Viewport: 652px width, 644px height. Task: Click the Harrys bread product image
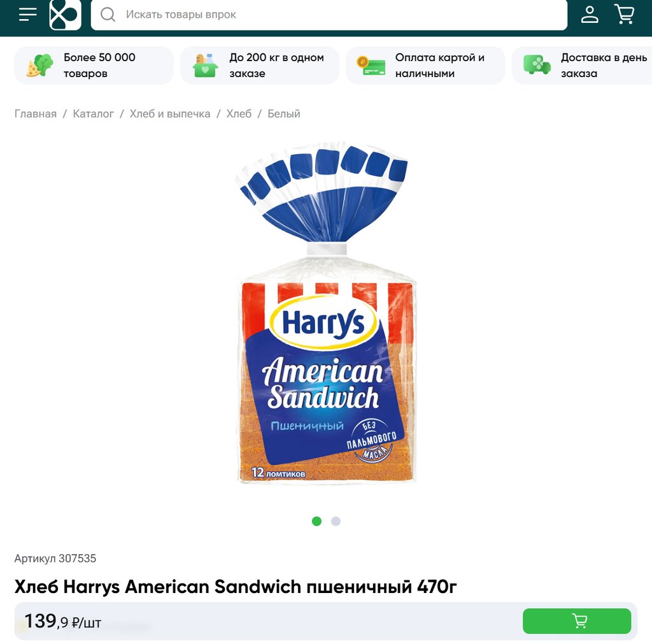[326, 313]
